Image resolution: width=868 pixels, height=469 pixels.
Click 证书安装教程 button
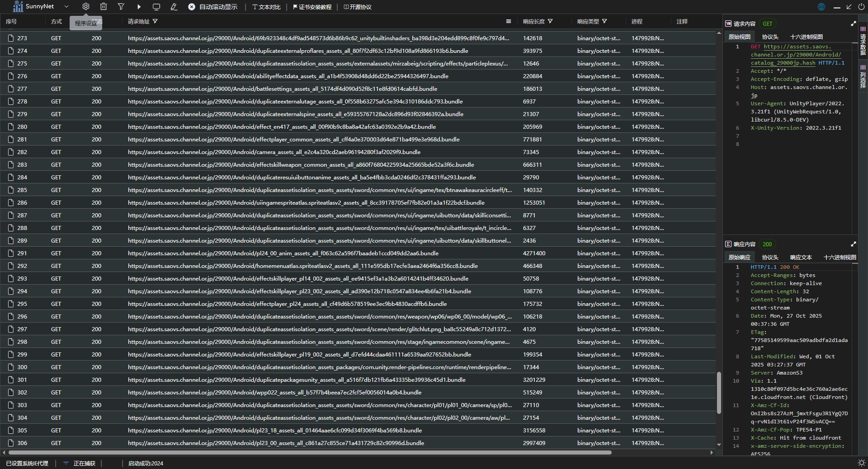312,7
